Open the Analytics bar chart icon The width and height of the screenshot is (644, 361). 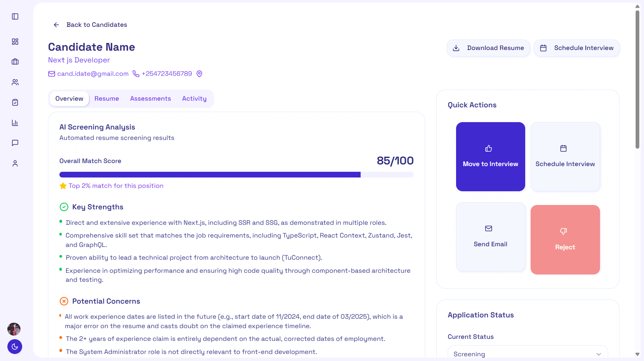pyautogui.click(x=15, y=123)
